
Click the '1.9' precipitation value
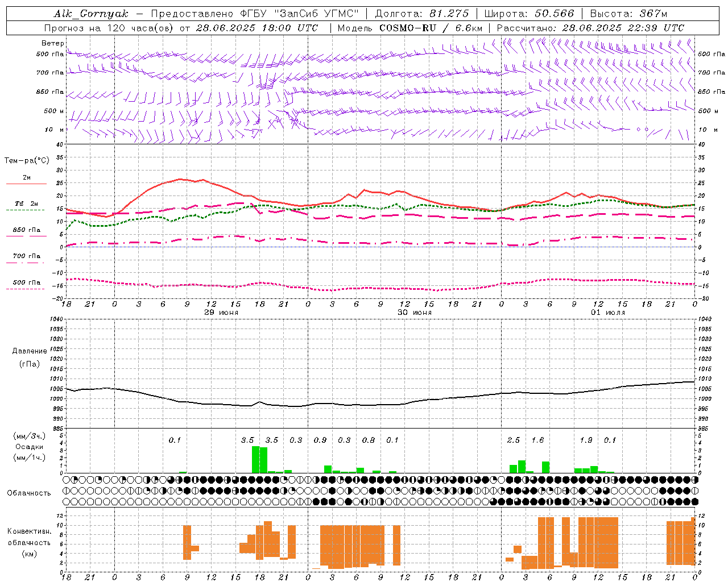(x=586, y=440)
